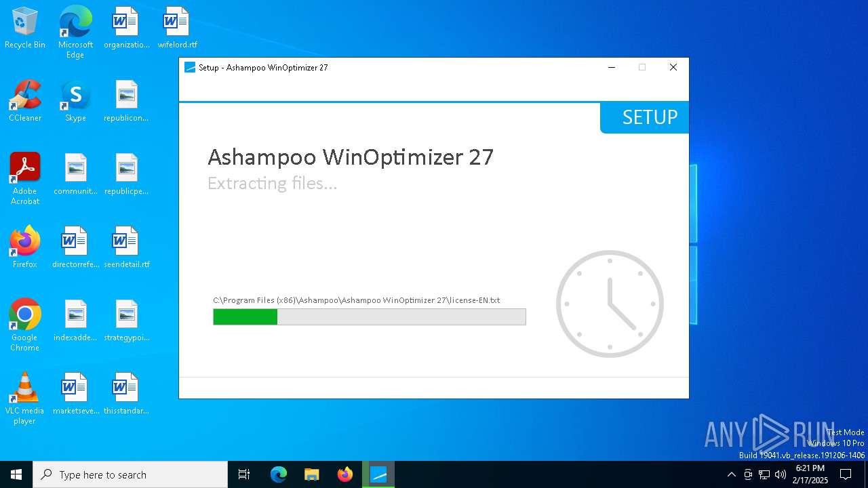
Task: Click the location tray icon
Action: 748,474
